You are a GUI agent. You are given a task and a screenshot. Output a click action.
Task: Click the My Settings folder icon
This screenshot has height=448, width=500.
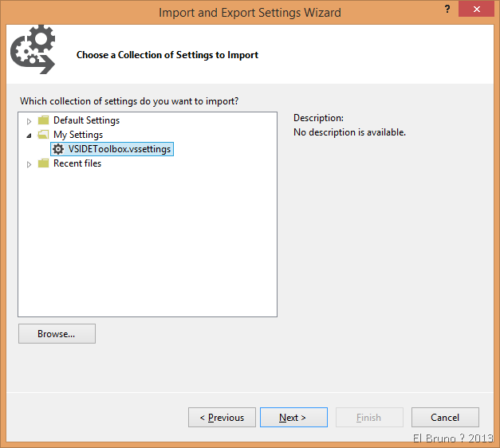point(44,135)
